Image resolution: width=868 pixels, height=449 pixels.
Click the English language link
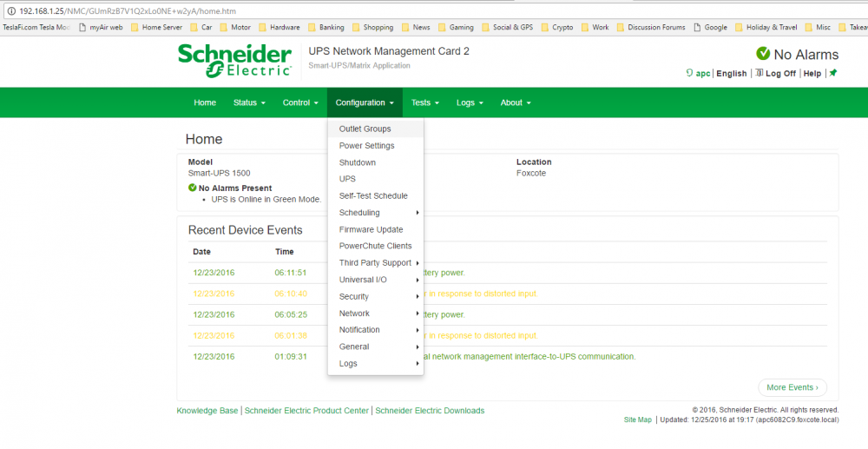[731, 73]
